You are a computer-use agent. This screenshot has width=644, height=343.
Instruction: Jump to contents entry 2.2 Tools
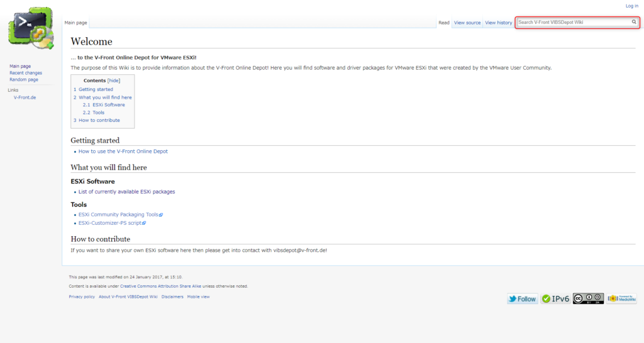93,112
